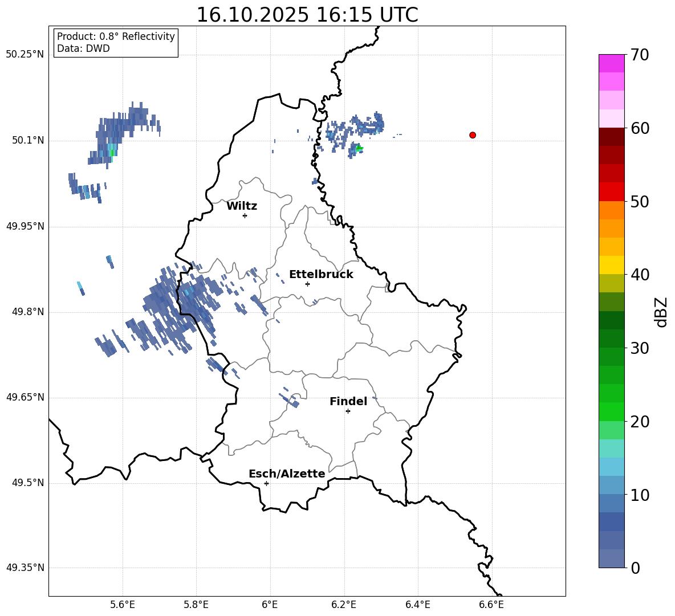This screenshot has height=616, width=675.
Task: Click the 50.1°N latitude label
Action: pyautogui.click(x=28, y=140)
